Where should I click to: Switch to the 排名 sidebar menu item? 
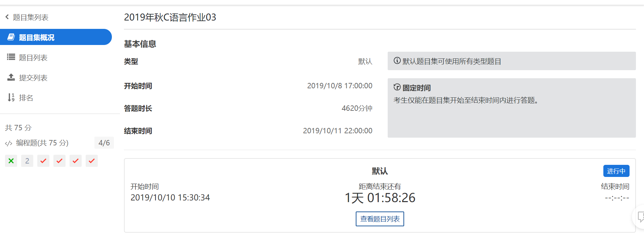click(x=26, y=98)
